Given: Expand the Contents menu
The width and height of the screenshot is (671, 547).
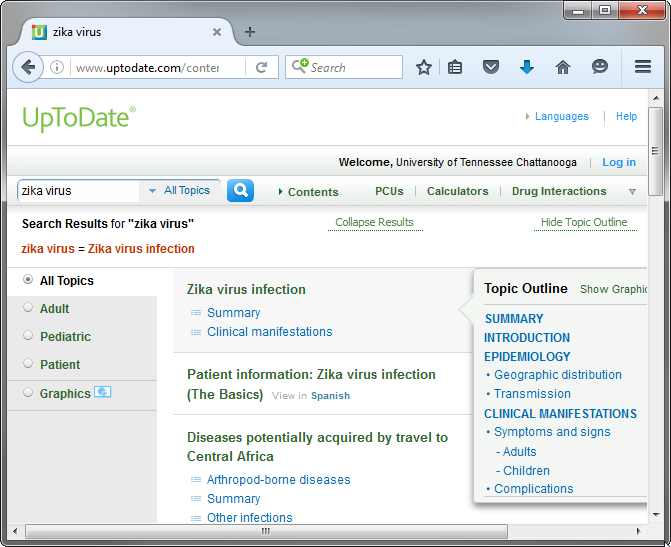Looking at the screenshot, I should click(308, 192).
